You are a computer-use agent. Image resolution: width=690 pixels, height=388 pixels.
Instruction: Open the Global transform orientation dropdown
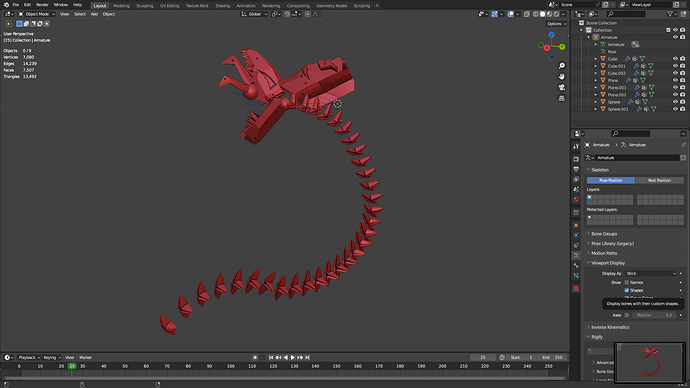[254, 14]
